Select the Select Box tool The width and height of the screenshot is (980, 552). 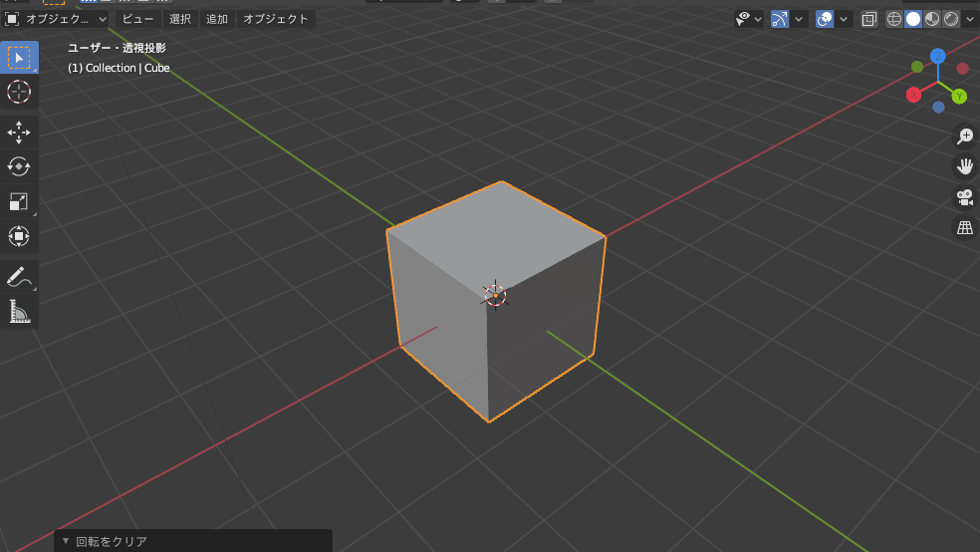click(19, 58)
